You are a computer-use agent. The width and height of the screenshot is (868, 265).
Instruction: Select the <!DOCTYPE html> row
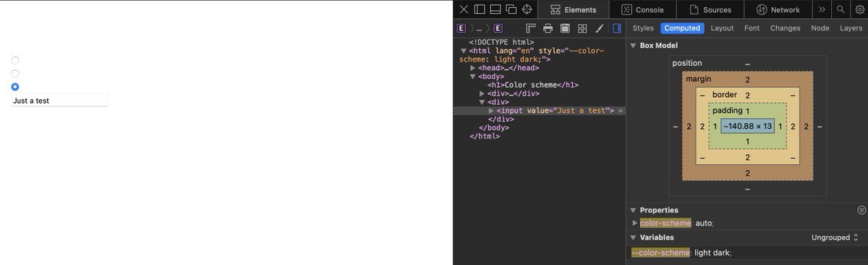coord(539,42)
